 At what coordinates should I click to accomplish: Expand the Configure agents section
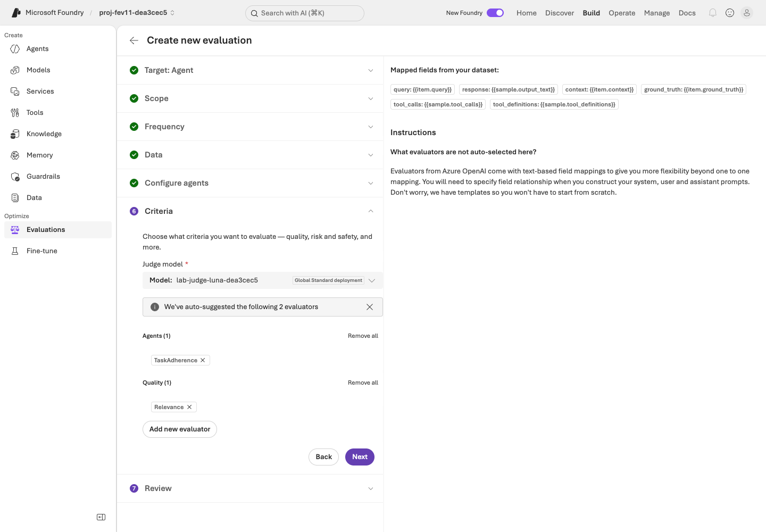[250, 183]
